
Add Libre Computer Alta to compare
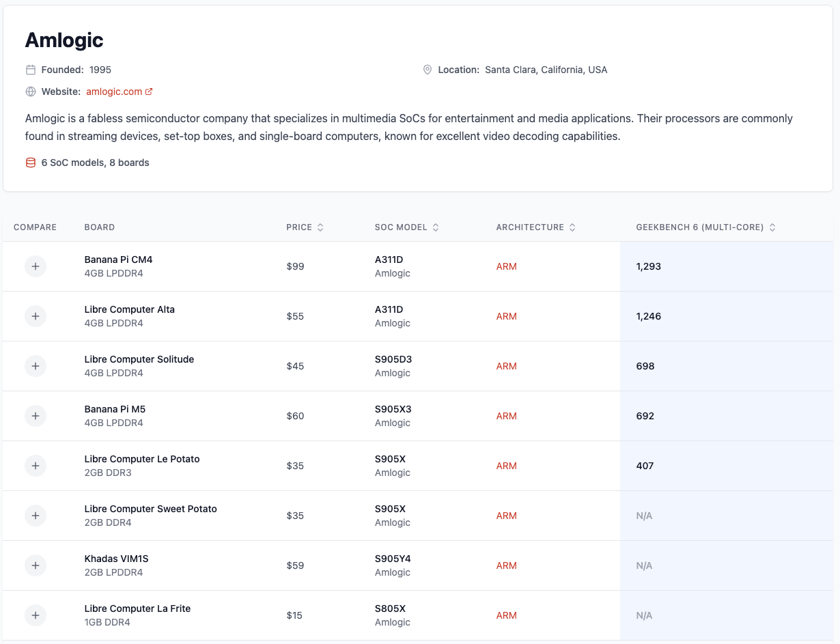click(x=36, y=316)
